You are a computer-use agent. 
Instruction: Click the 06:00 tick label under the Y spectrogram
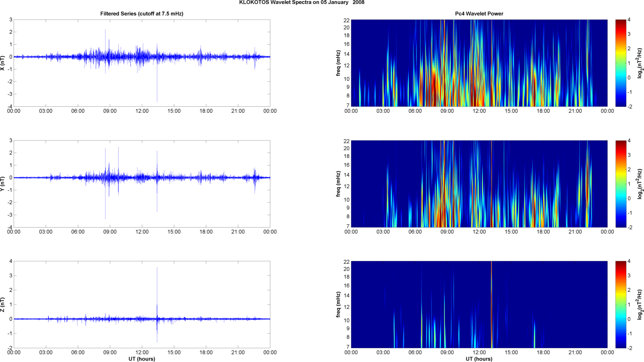(415, 232)
